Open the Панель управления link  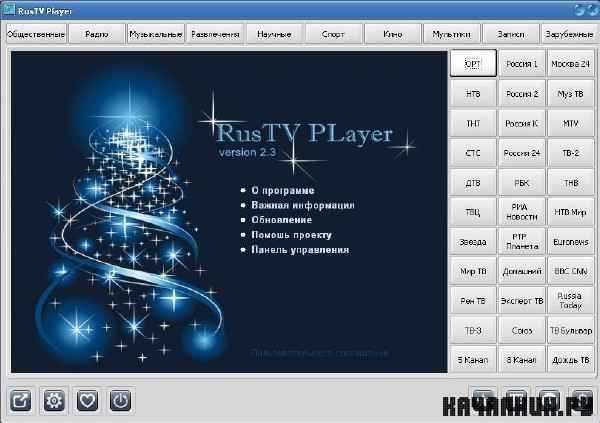click(300, 250)
